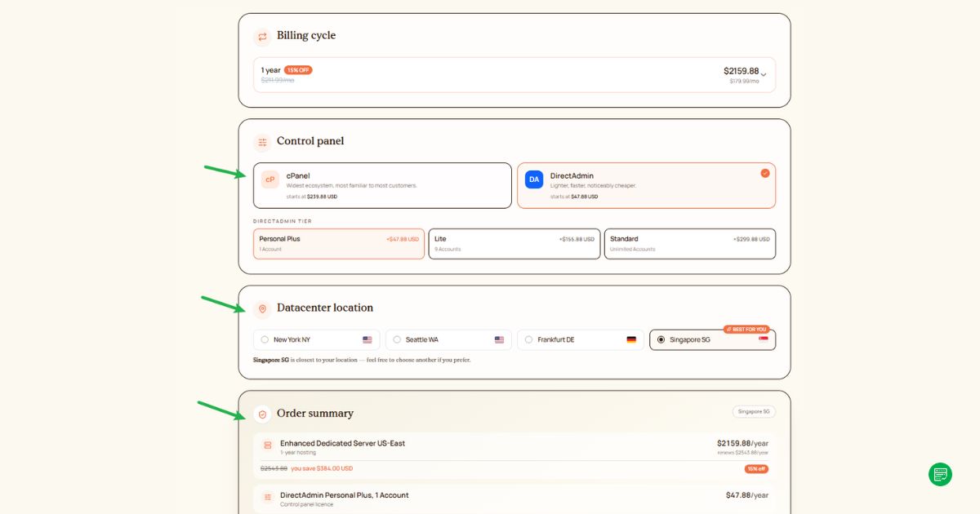Viewport: 980px width, 514px height.
Task: Click the 15% OFF badge in billing cycle
Action: point(298,70)
